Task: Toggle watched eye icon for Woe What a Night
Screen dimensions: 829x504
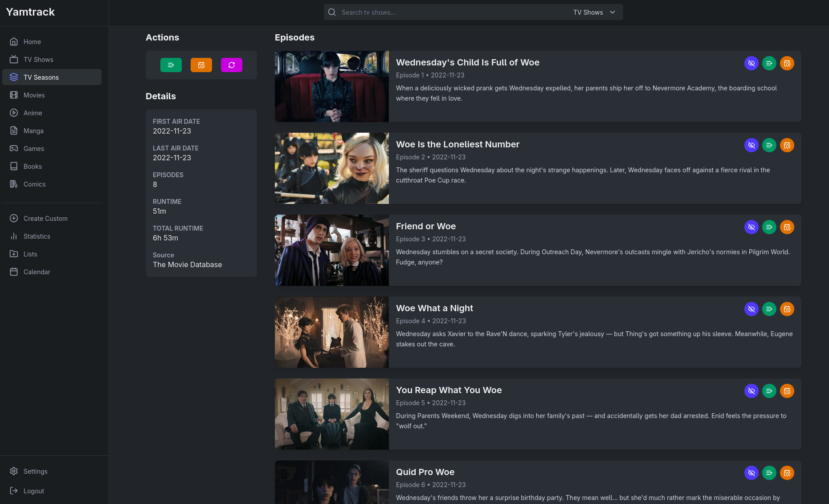Action: (751, 309)
